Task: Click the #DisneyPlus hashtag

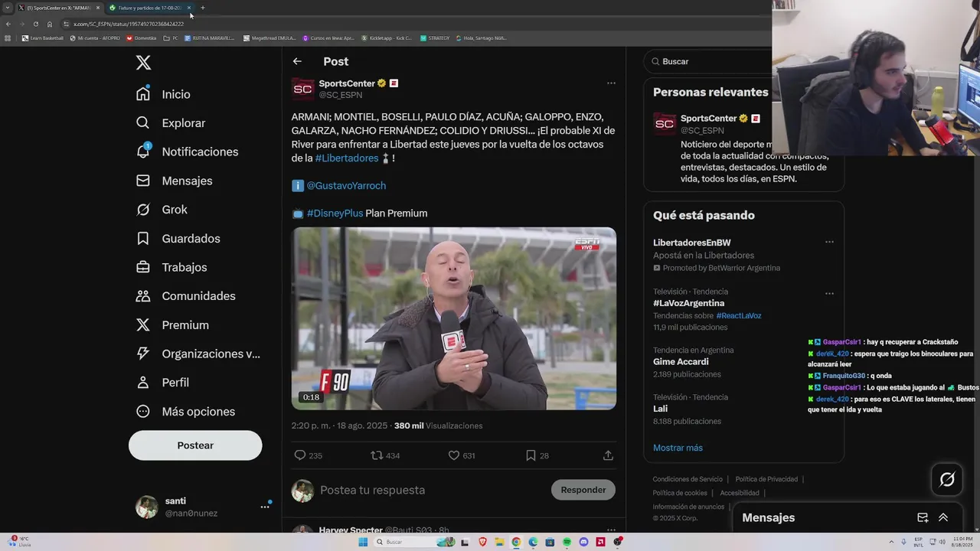Action: coord(335,213)
